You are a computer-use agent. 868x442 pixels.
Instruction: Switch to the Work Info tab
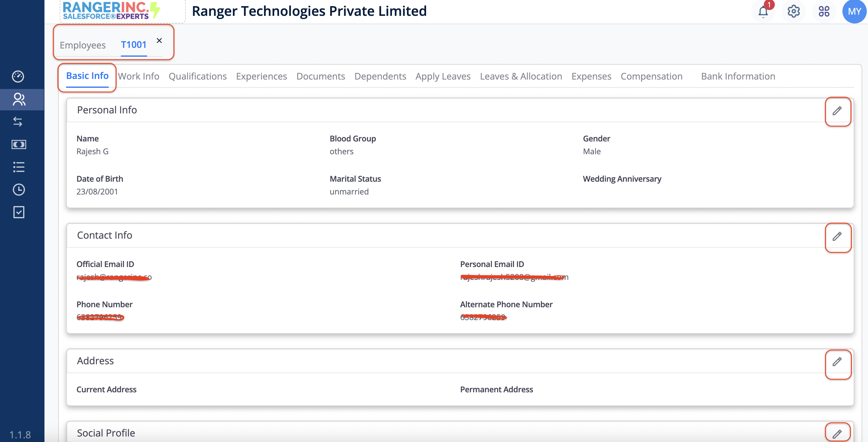click(x=139, y=77)
